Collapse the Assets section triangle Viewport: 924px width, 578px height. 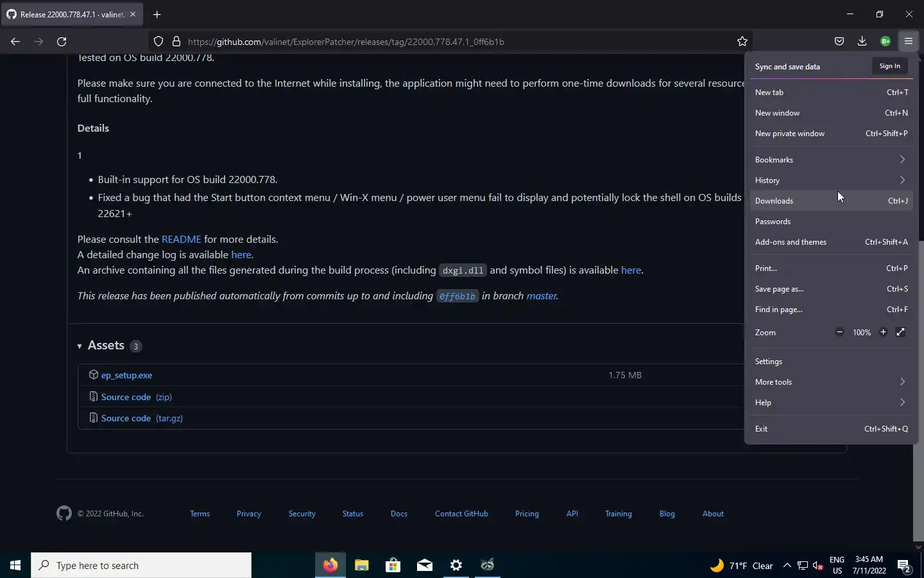[x=80, y=346]
